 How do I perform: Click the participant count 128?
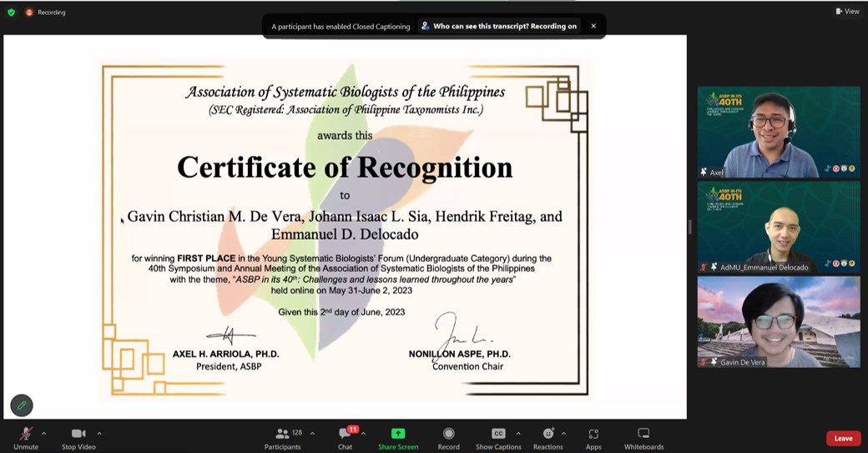(297, 432)
